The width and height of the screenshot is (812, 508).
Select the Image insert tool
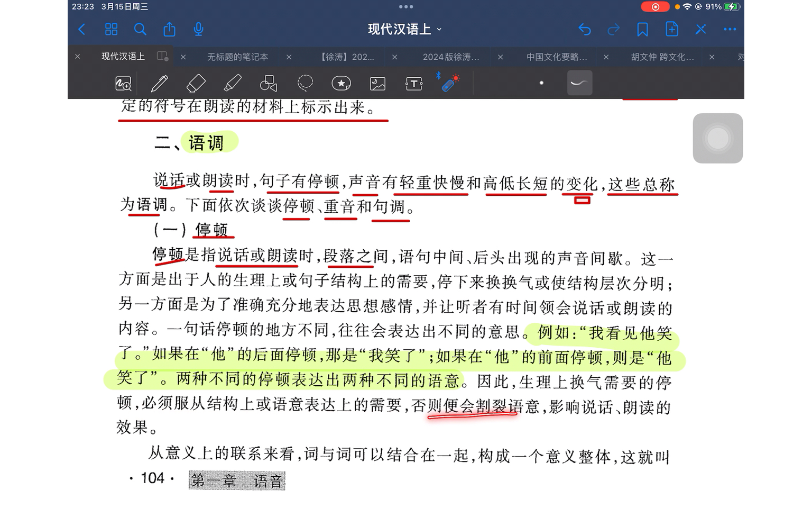coord(377,83)
